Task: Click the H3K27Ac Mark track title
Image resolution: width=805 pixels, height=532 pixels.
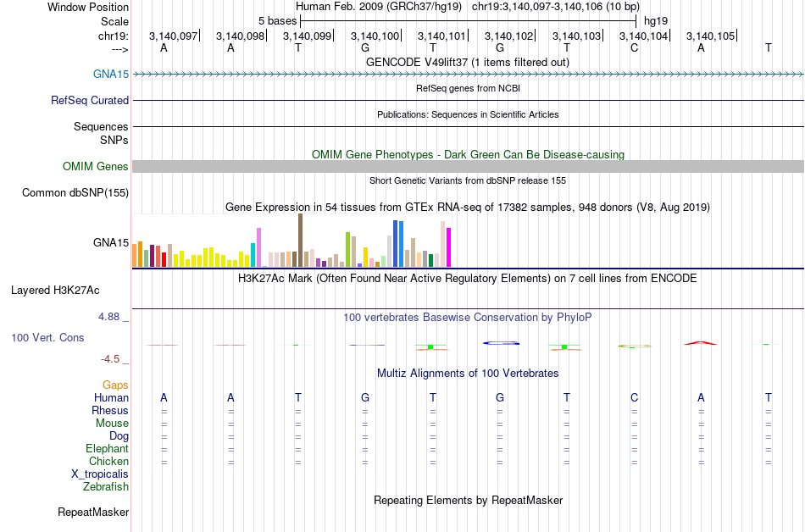Action: pyautogui.click(x=468, y=278)
